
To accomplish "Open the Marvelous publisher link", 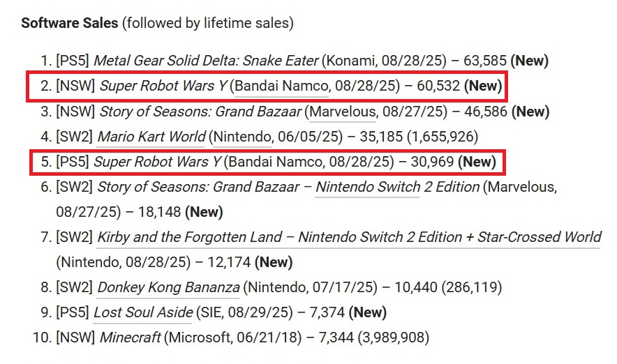I will [341, 112].
